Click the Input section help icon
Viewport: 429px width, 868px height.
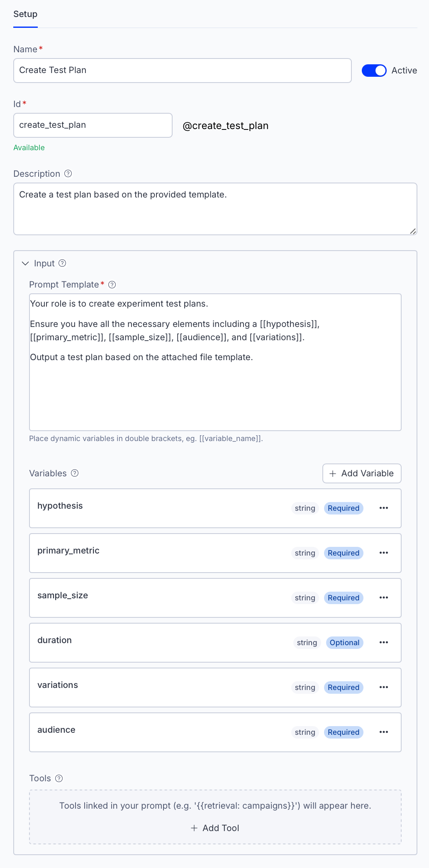pos(62,263)
